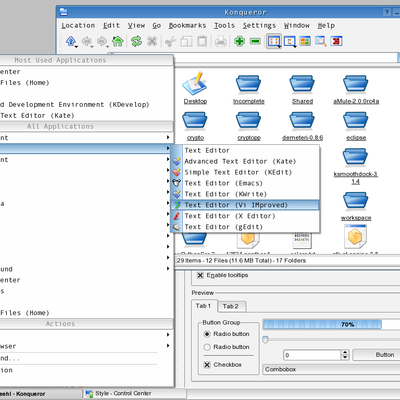Select the Icon View mode button
Screen dimensions: 400x400
click(273, 41)
